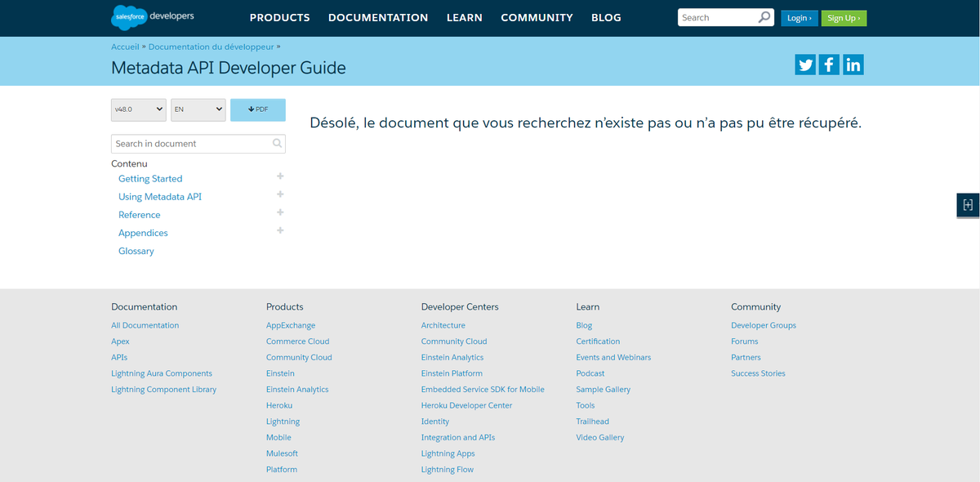Open Einstein Analytics link under Products
980x482 pixels.
(x=297, y=390)
